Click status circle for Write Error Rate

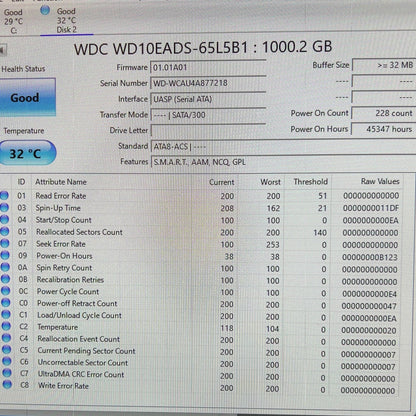coord(7,385)
